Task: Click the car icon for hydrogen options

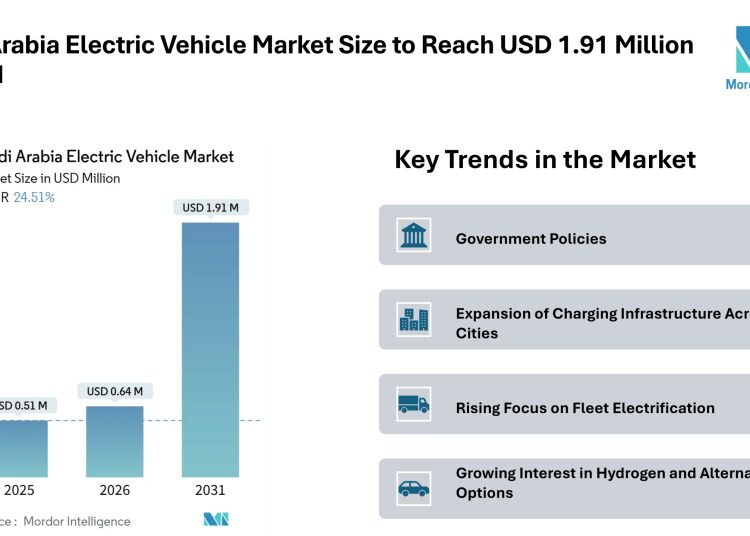Action: [x=414, y=488]
